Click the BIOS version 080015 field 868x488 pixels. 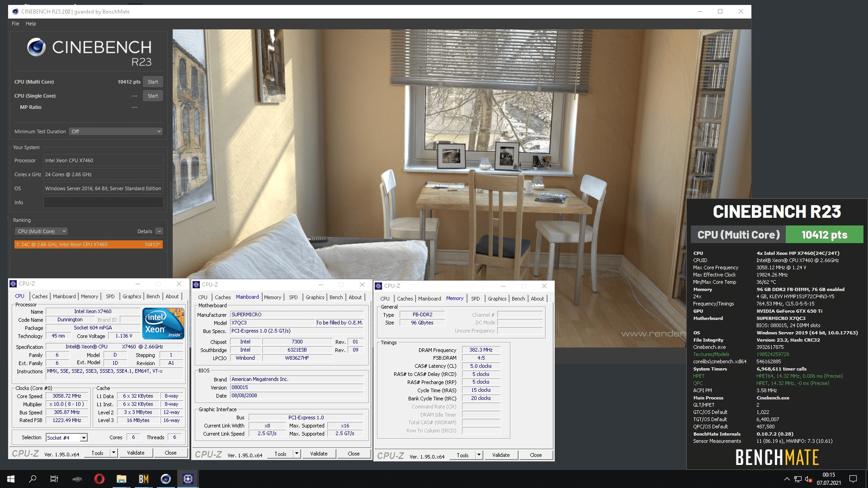(x=297, y=387)
